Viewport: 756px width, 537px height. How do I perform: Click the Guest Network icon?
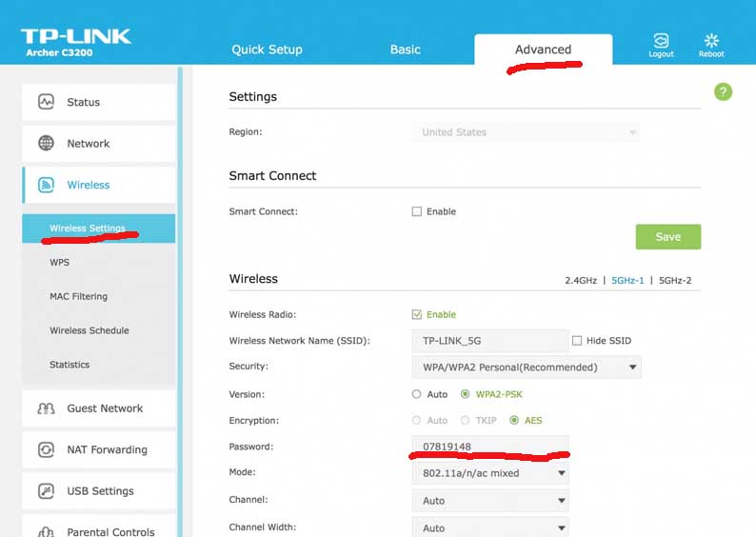coord(46,408)
